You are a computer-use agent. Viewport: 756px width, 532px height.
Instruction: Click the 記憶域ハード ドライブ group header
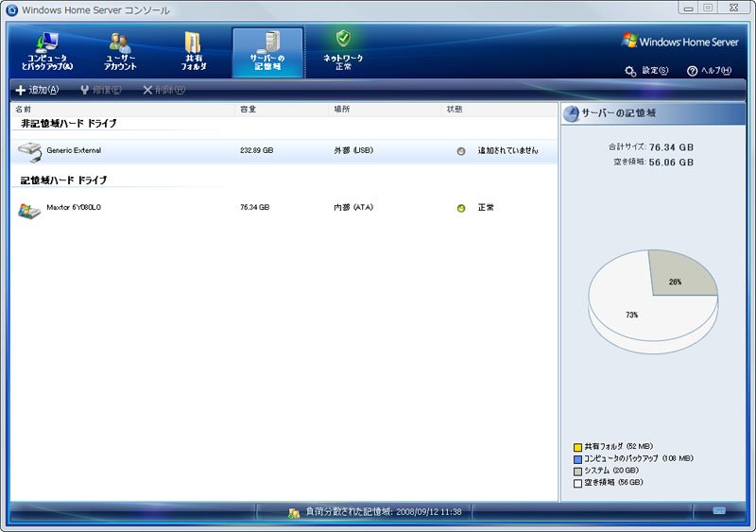tap(63, 180)
